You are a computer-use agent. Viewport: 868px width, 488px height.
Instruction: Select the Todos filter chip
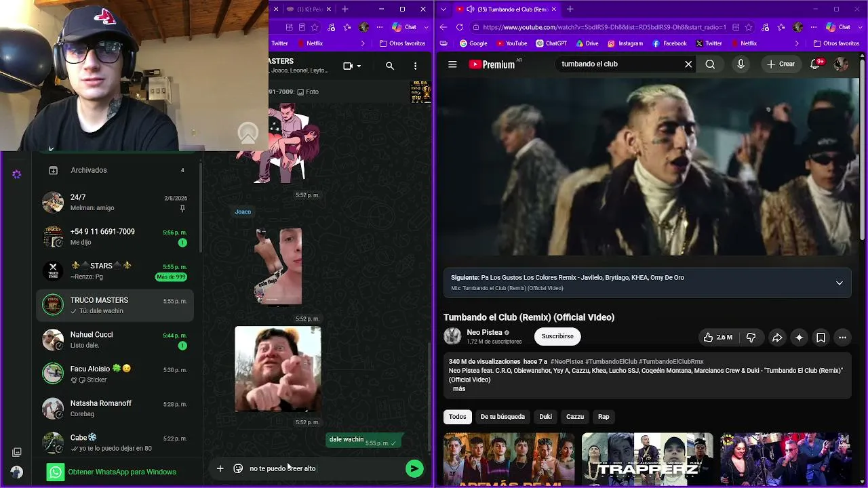pyautogui.click(x=458, y=417)
